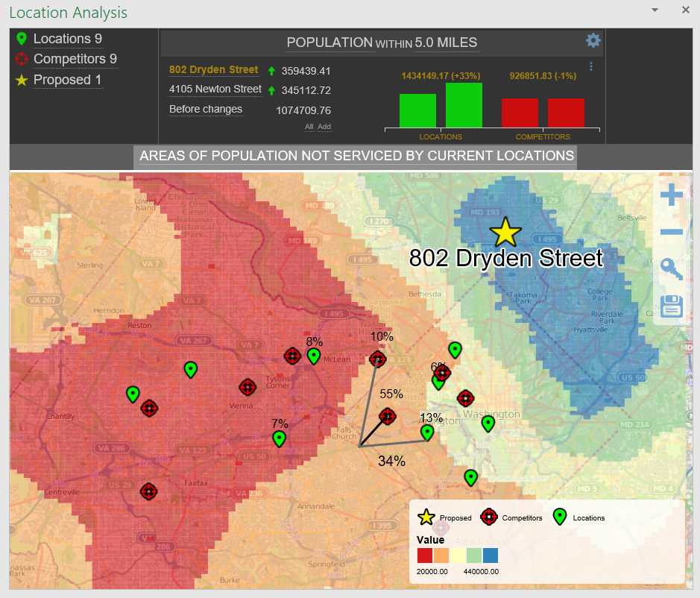Click the 802 Dryden Street map label
Viewport: 700px width, 598px height.
505,258
